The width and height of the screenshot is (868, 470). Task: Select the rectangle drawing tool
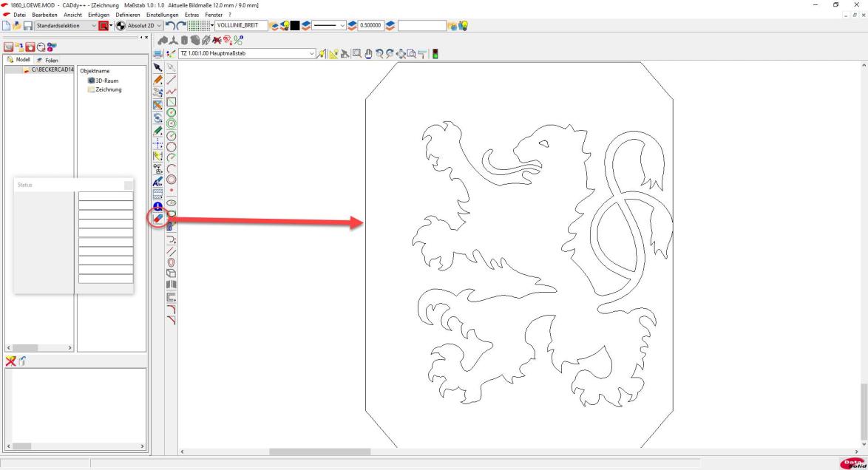[x=172, y=102]
